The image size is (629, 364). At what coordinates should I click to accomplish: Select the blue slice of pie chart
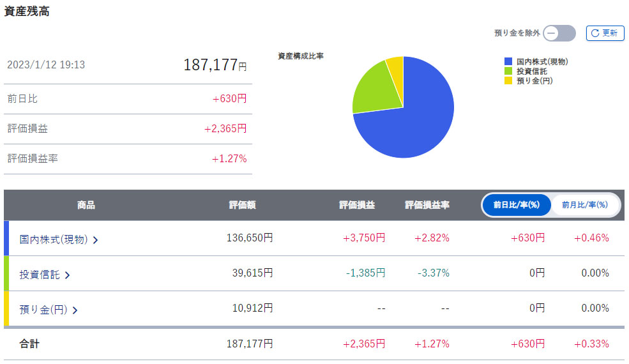(421, 121)
